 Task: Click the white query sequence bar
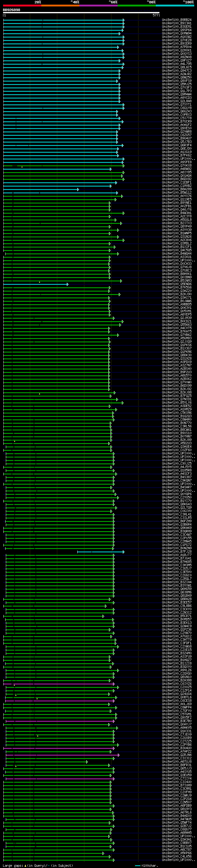click(81, 13)
